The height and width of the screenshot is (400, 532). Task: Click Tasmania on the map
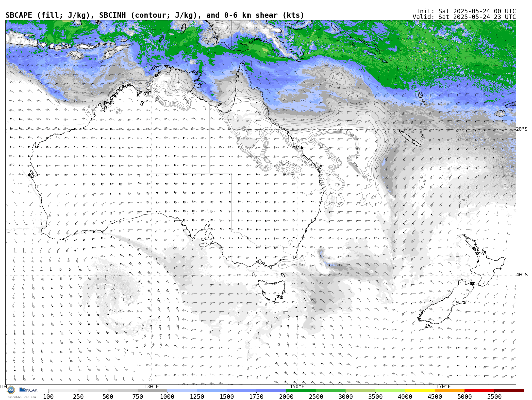coord(272,290)
